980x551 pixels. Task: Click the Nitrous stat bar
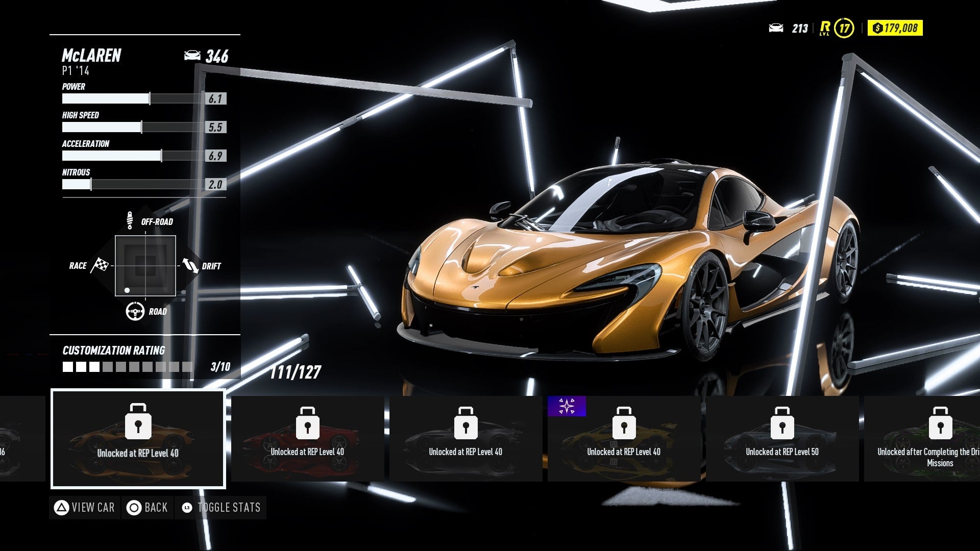coord(134,185)
